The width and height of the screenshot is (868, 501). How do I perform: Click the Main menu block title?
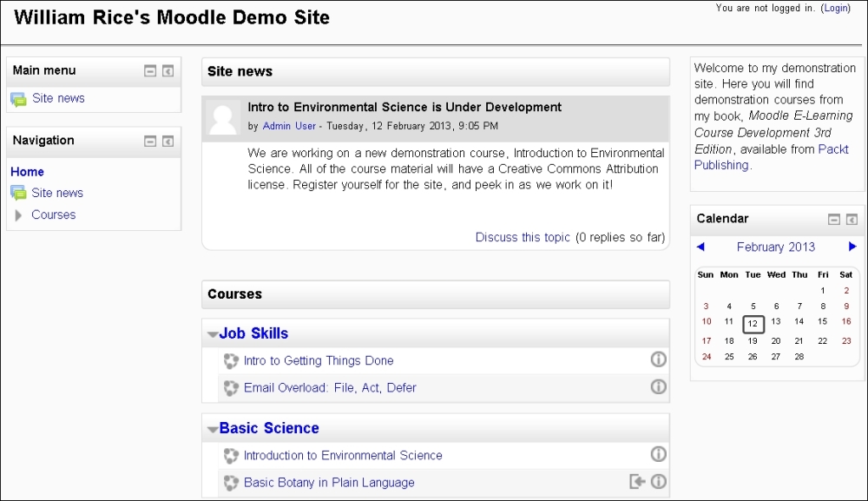[x=44, y=70]
